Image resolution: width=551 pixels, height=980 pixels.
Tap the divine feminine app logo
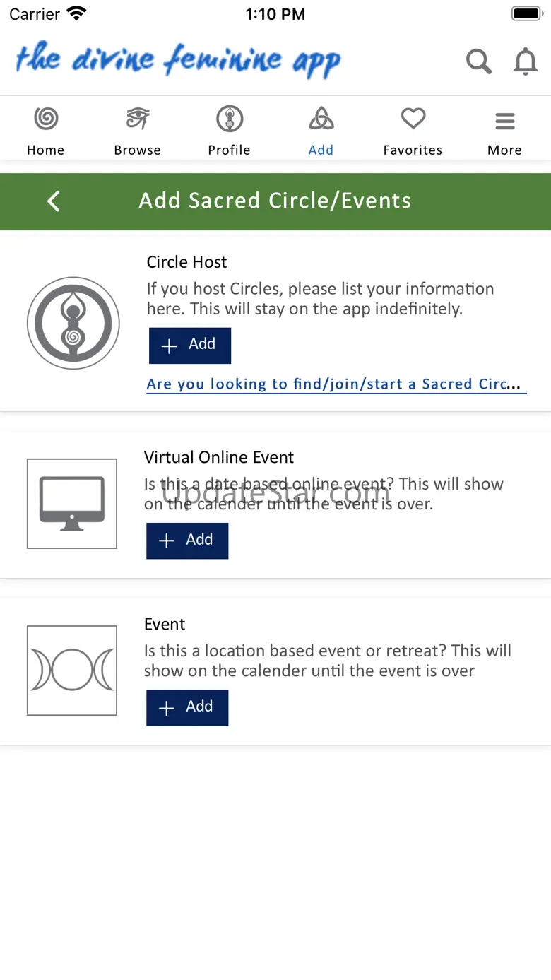click(178, 61)
